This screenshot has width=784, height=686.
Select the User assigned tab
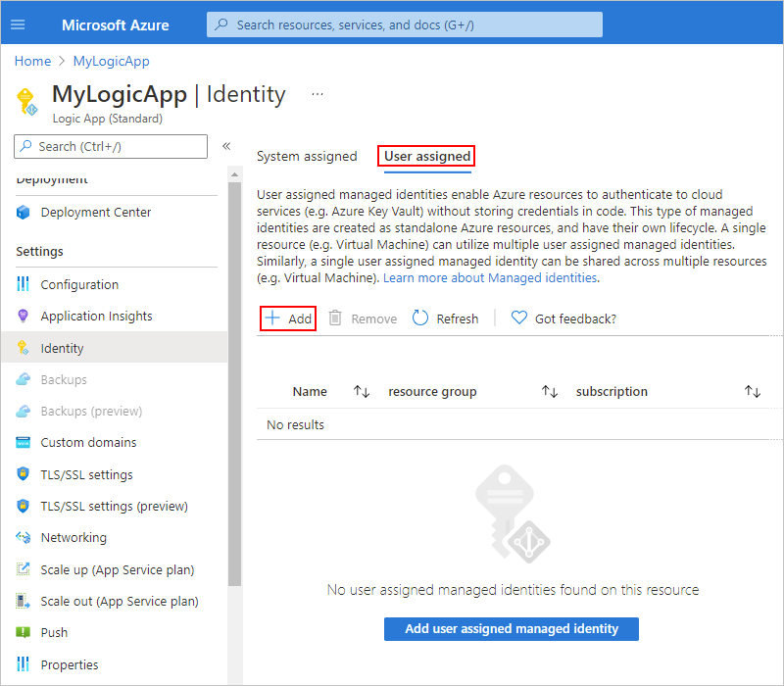pos(427,157)
